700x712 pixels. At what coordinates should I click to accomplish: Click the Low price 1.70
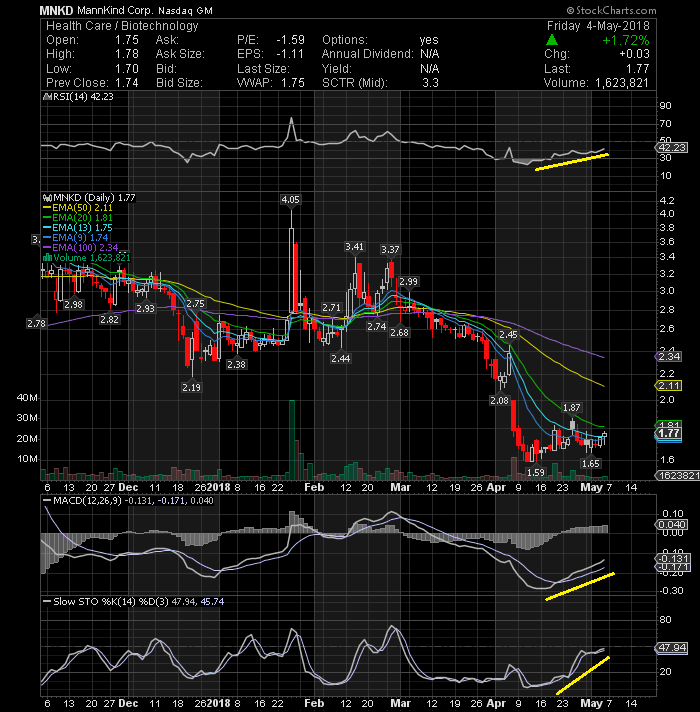coord(127,69)
